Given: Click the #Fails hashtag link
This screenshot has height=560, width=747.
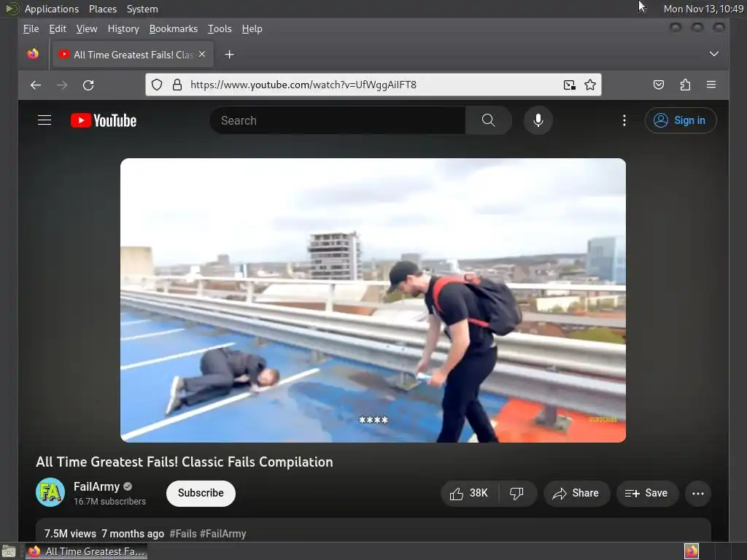Looking at the screenshot, I should pyautogui.click(x=183, y=534).
